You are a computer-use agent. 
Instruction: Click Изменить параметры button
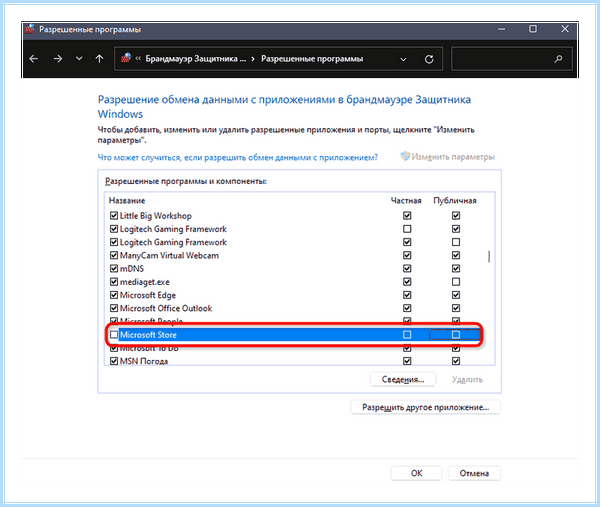coord(447,157)
